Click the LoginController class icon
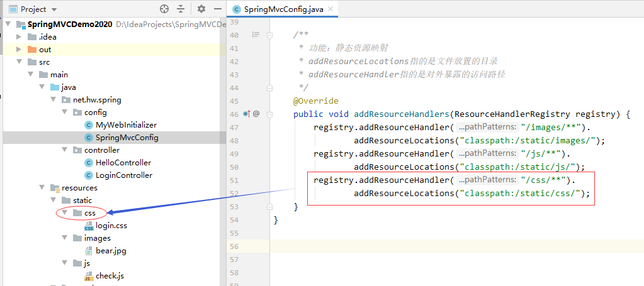This screenshot has height=286, width=644. click(88, 175)
